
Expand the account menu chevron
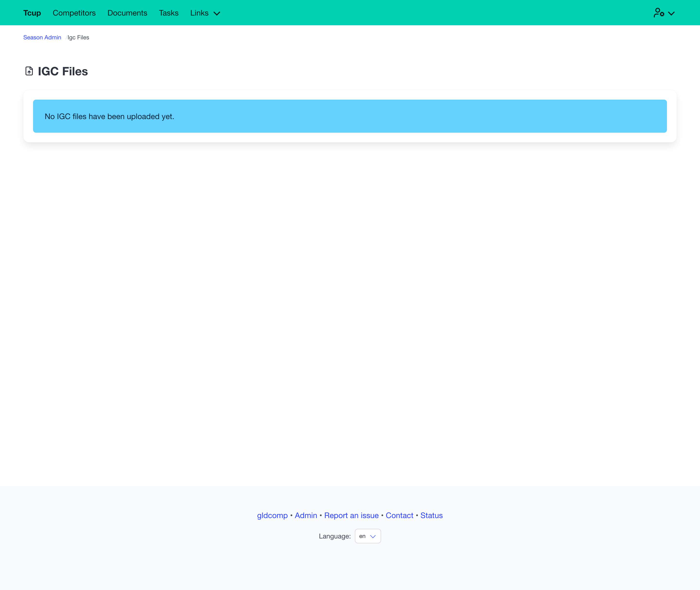click(x=671, y=13)
